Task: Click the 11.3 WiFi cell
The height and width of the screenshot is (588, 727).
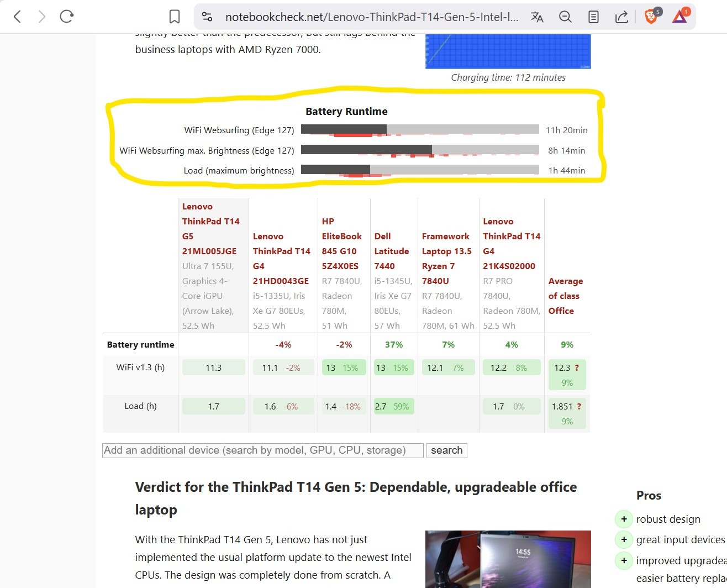Action: pyautogui.click(x=214, y=368)
